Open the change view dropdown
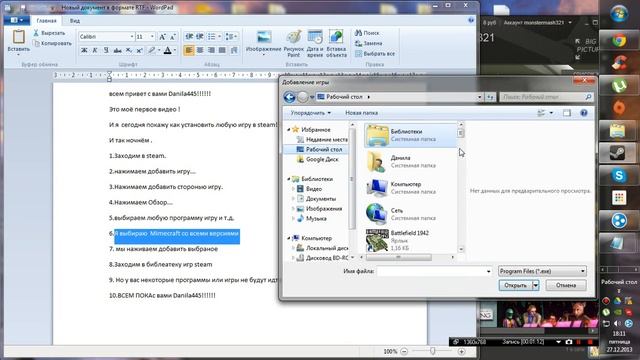Image resolution: width=640 pixels, height=360 pixels. (551, 113)
